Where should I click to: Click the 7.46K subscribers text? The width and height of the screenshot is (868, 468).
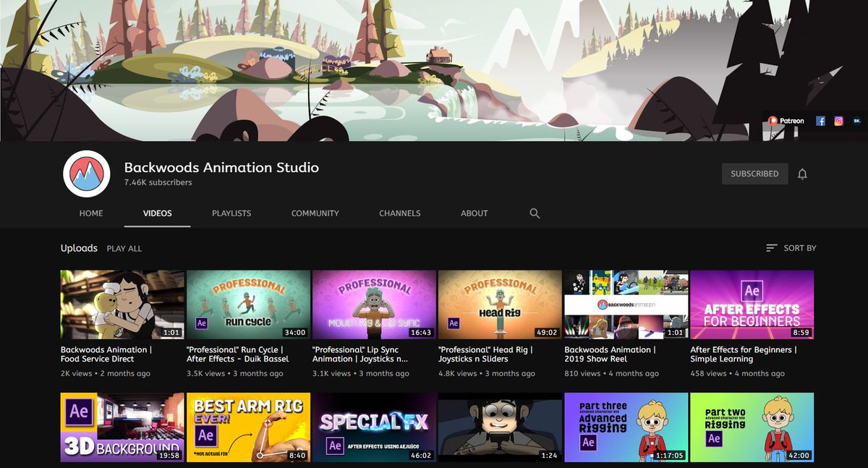158,183
